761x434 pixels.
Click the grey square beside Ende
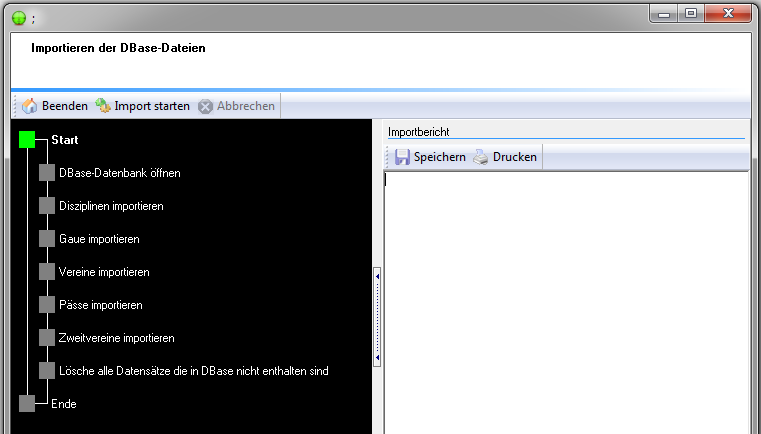point(27,404)
